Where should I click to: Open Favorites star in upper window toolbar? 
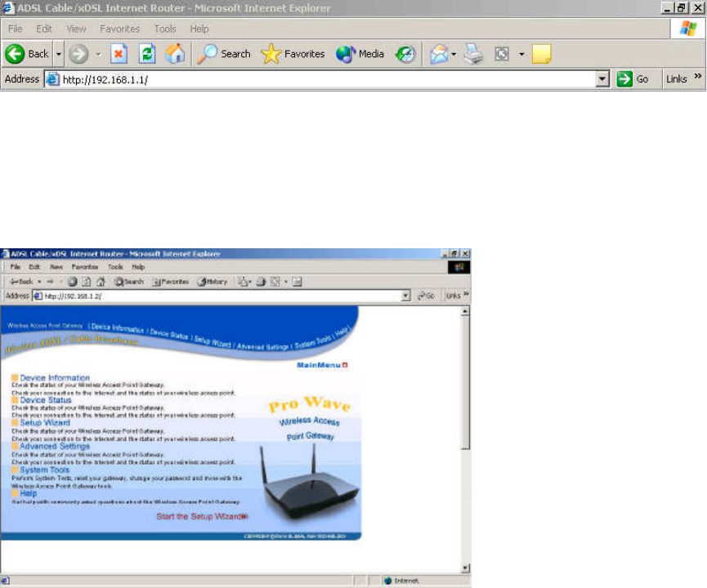click(293, 54)
